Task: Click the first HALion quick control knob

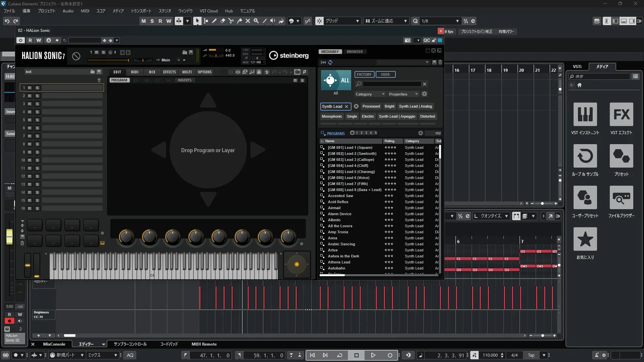Action: point(126,237)
